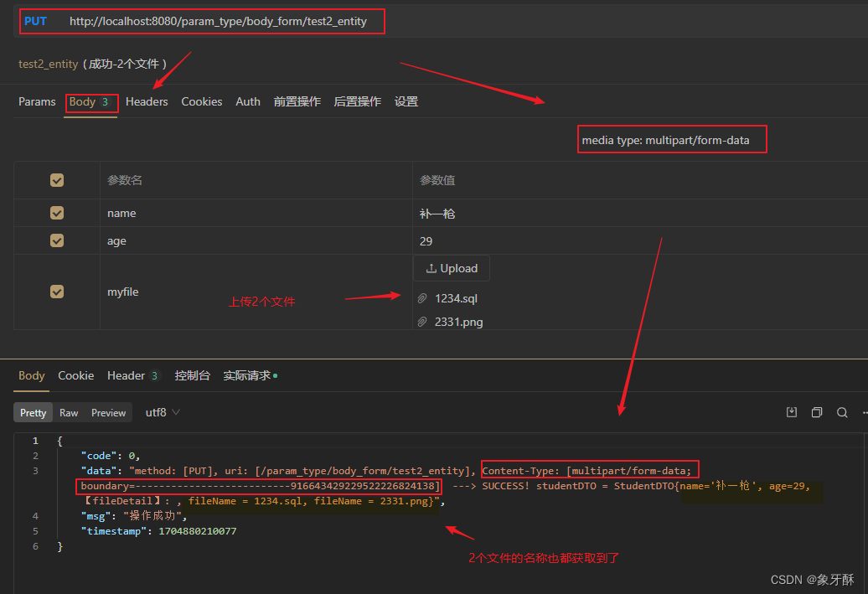Image resolution: width=868 pixels, height=594 pixels.
Task: Click the timestamp value 1704880210077
Action: coord(197,531)
